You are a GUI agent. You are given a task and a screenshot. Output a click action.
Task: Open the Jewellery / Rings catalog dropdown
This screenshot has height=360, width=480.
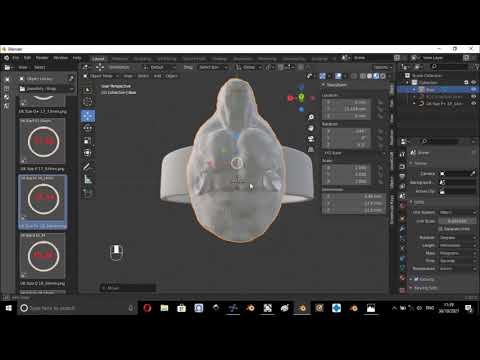[46, 89]
